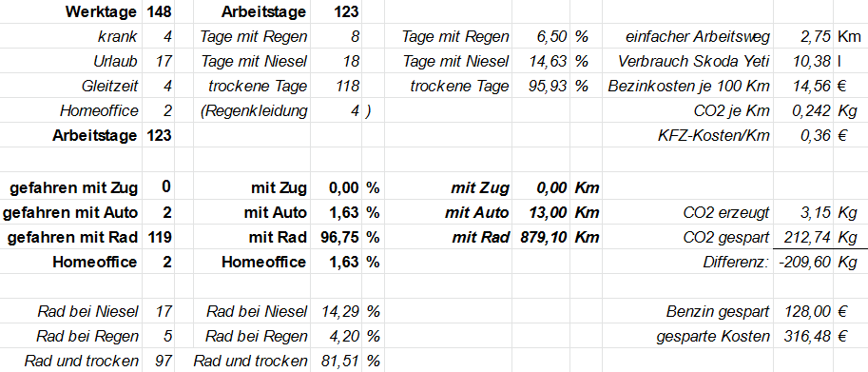Click the Arbeitstage 123 cell in top row

coord(336,11)
